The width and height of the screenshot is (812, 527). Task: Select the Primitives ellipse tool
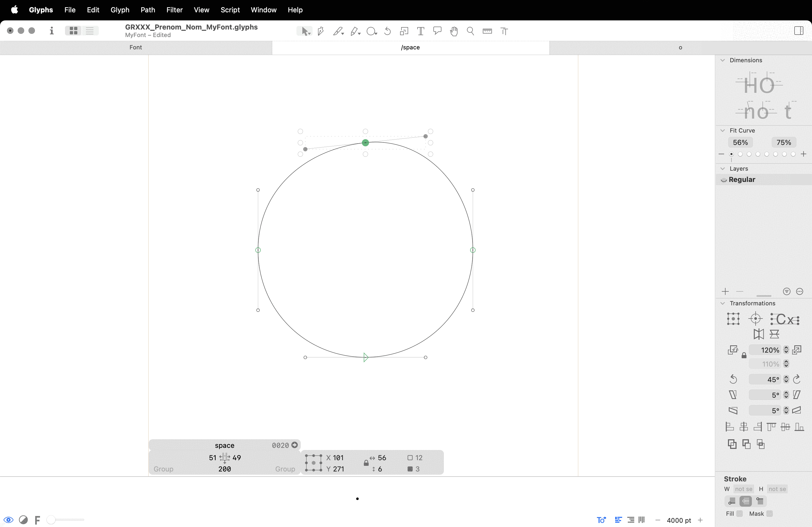371,31
